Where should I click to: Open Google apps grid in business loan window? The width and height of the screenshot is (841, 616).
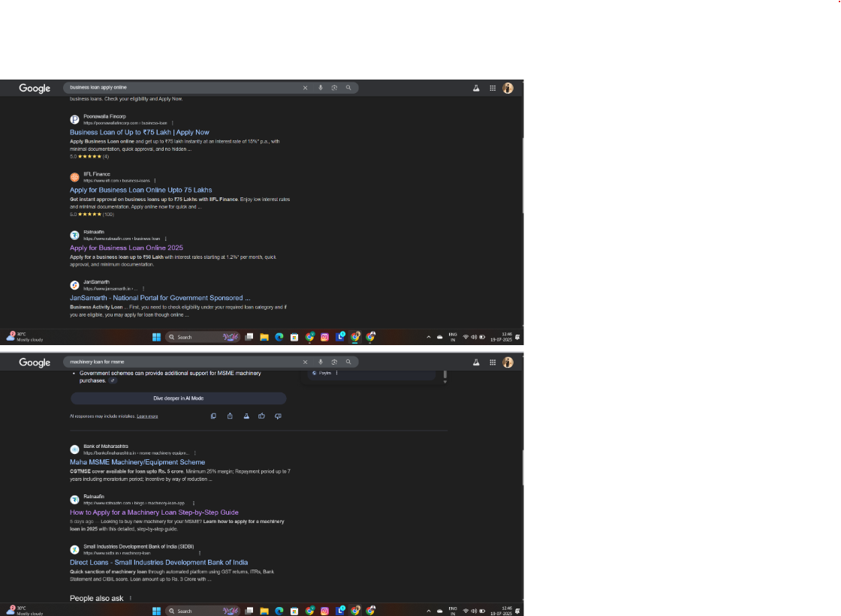pyautogui.click(x=493, y=89)
